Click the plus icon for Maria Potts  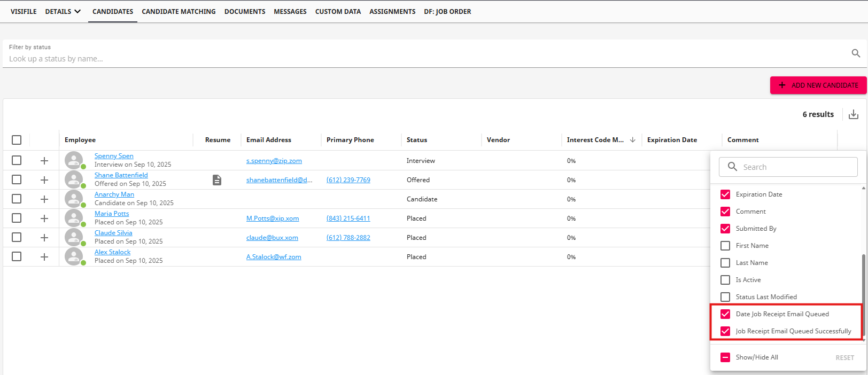[44, 218]
